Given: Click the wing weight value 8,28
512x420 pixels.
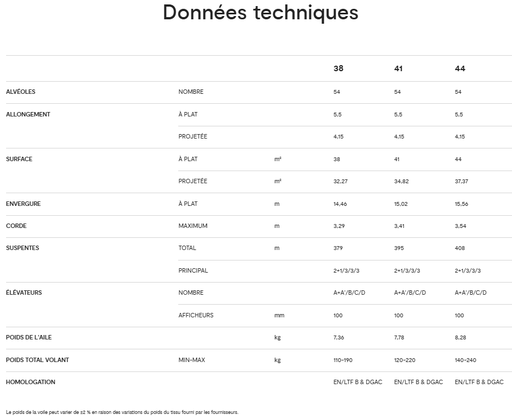Looking at the screenshot, I should 461,337.
